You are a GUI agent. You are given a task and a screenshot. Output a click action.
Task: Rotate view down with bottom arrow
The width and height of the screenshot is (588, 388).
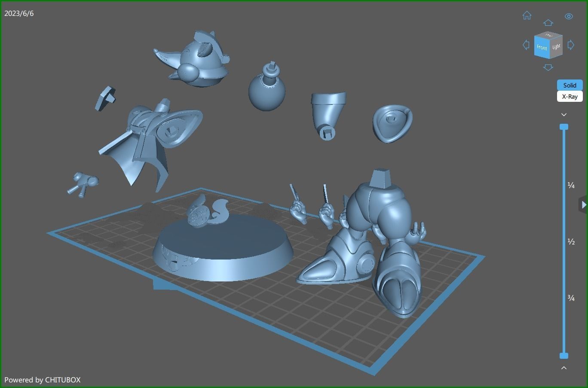[x=548, y=67]
